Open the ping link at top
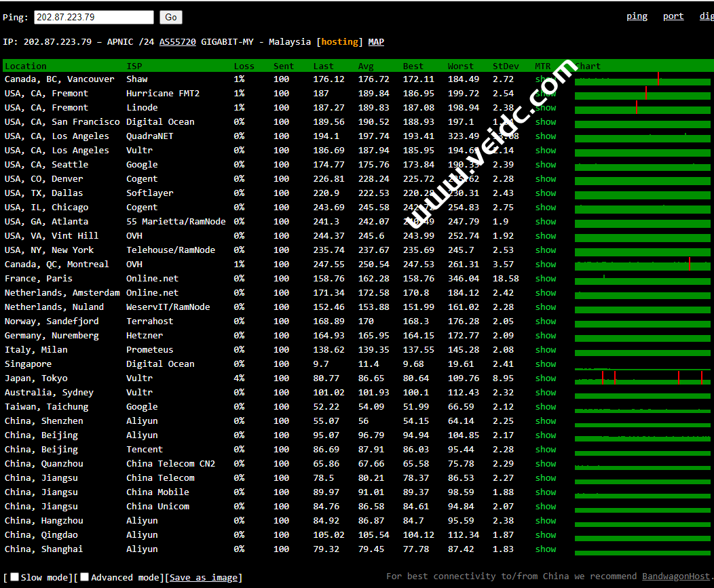 (x=637, y=16)
